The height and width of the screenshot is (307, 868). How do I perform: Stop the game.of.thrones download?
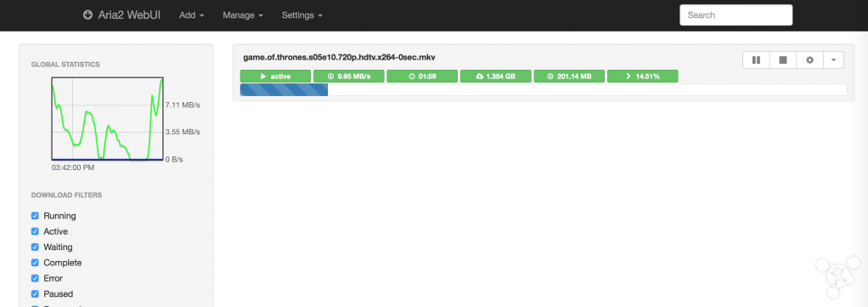pyautogui.click(x=783, y=60)
